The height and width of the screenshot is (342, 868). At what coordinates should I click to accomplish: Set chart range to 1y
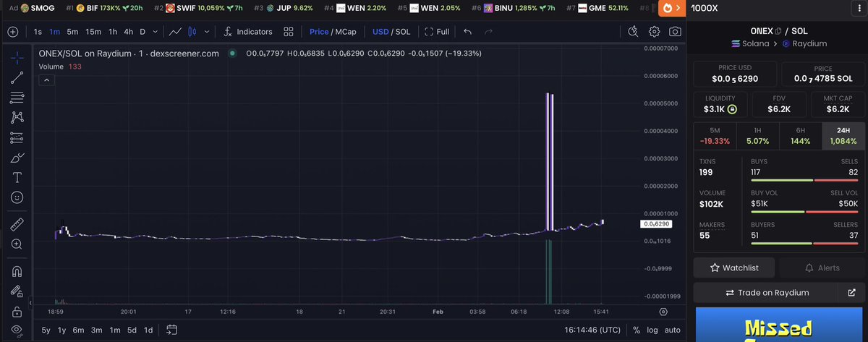tap(62, 330)
